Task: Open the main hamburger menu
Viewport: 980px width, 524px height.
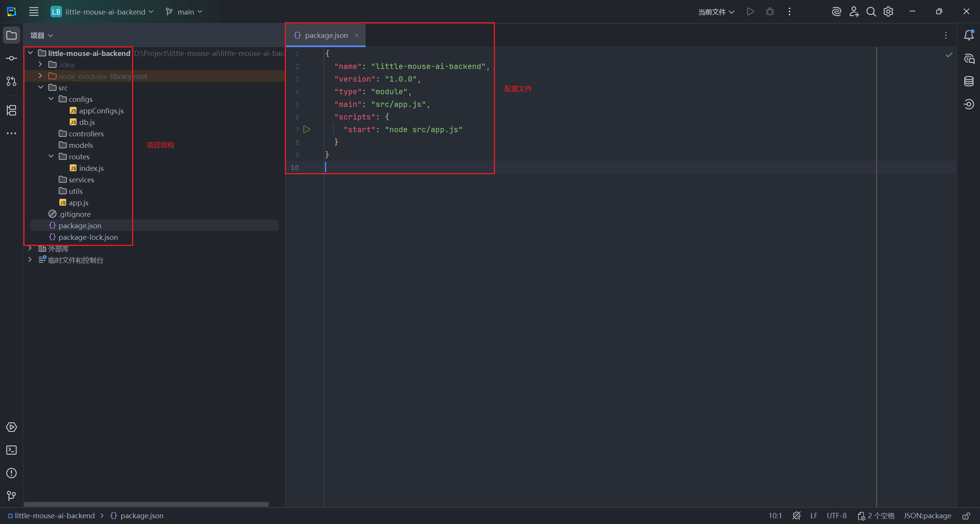Action: [x=34, y=12]
